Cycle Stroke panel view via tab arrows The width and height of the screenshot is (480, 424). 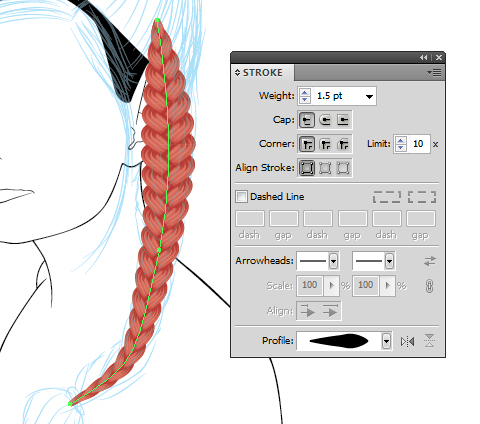click(237, 72)
